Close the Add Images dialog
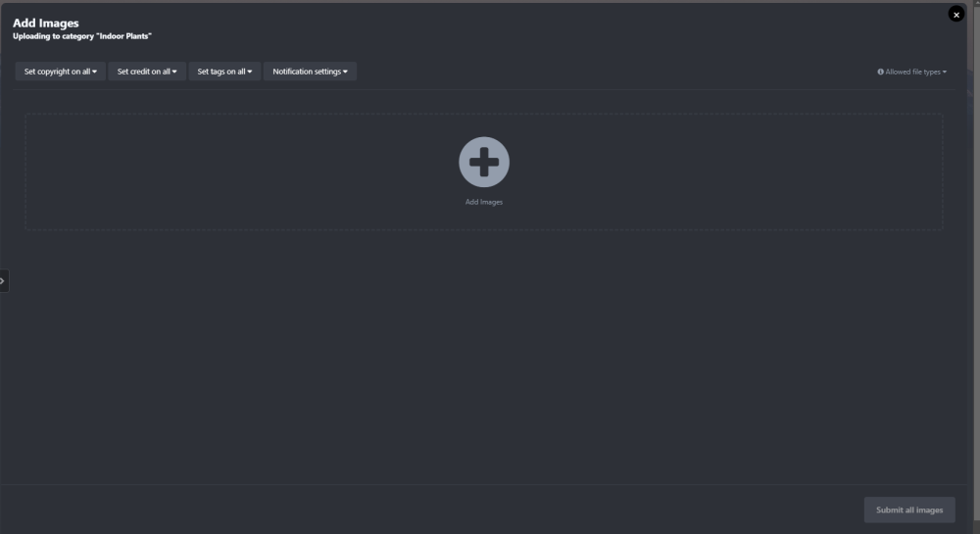The height and width of the screenshot is (534, 980). (x=956, y=15)
